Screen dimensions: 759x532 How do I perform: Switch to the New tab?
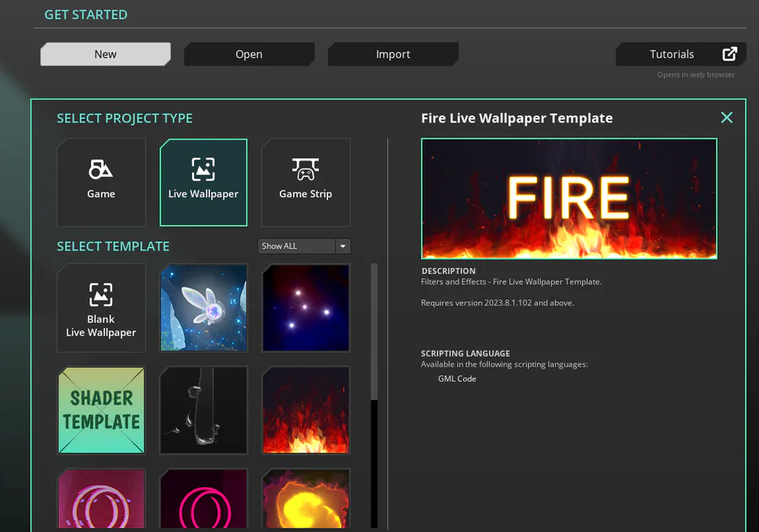[105, 54]
